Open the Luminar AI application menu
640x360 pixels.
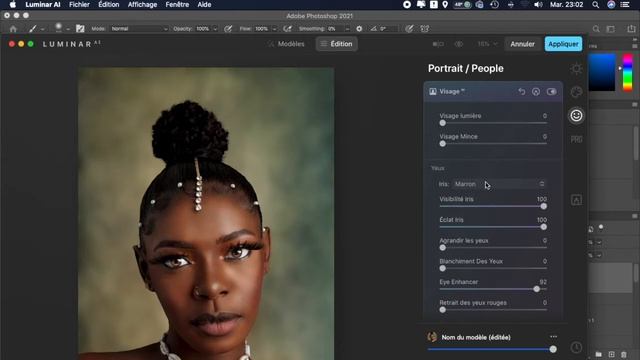[x=43, y=4]
